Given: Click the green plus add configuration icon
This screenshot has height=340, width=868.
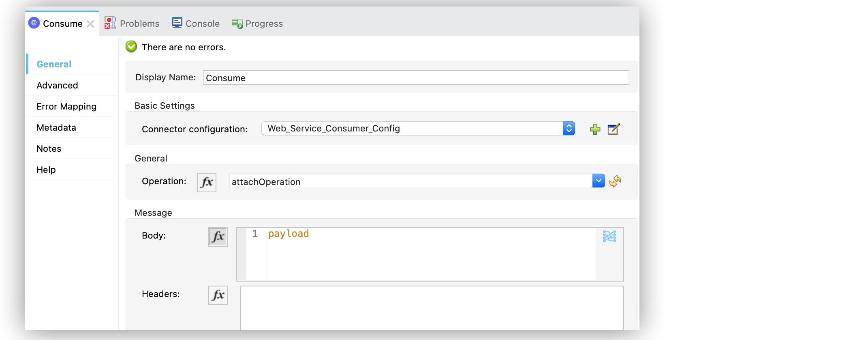Looking at the screenshot, I should [x=595, y=129].
